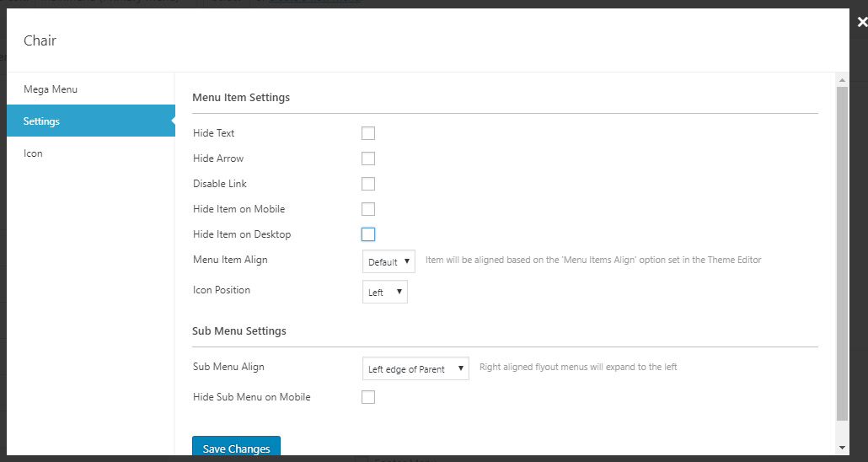Click the Chair dialog title
This screenshot has width=868, height=462.
40,40
